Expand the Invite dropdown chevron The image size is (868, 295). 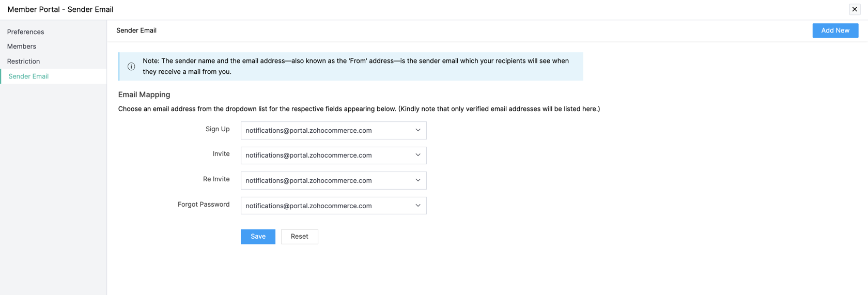click(x=418, y=155)
